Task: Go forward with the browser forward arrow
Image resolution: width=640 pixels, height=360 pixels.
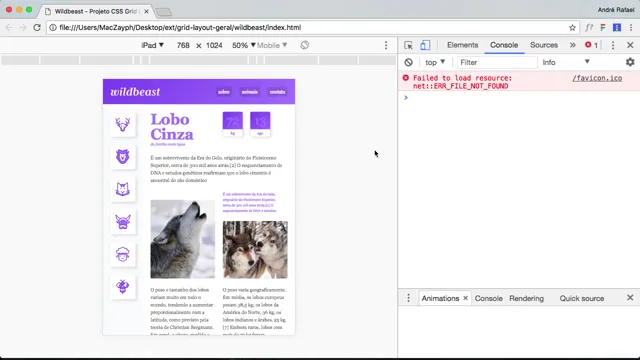Action: 23,27
